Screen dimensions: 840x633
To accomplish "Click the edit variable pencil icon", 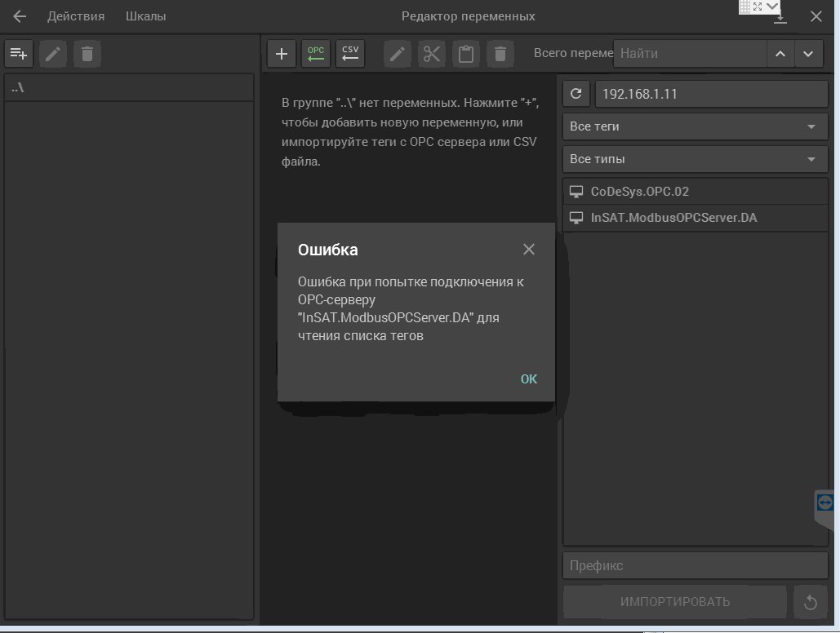I will tap(398, 54).
